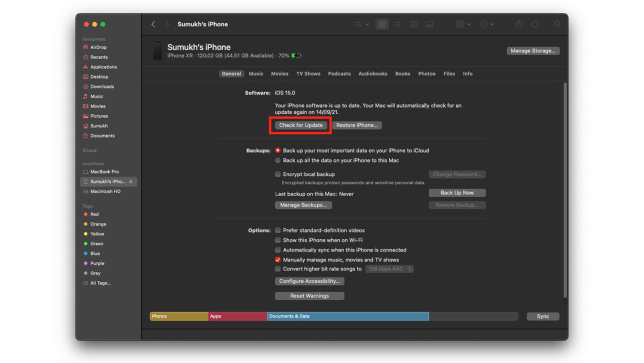The width and height of the screenshot is (644, 363).
Task: Open Applications in the sidebar
Action: coord(103,67)
